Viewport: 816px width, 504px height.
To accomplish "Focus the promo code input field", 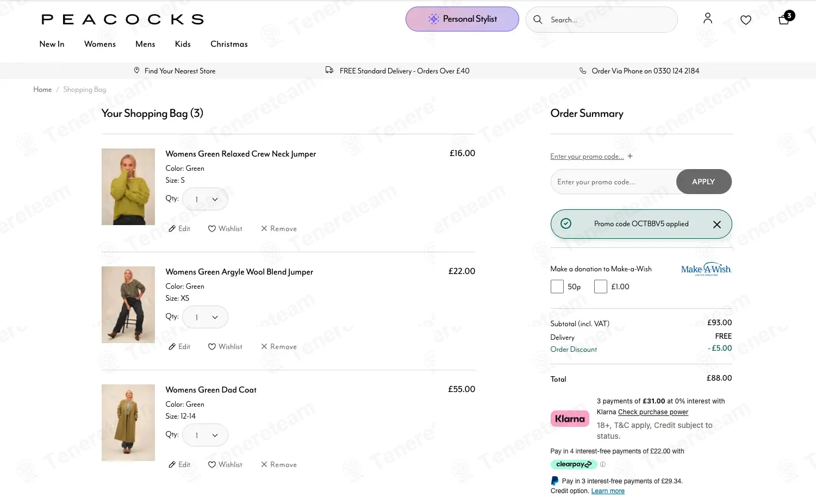I will (x=614, y=182).
